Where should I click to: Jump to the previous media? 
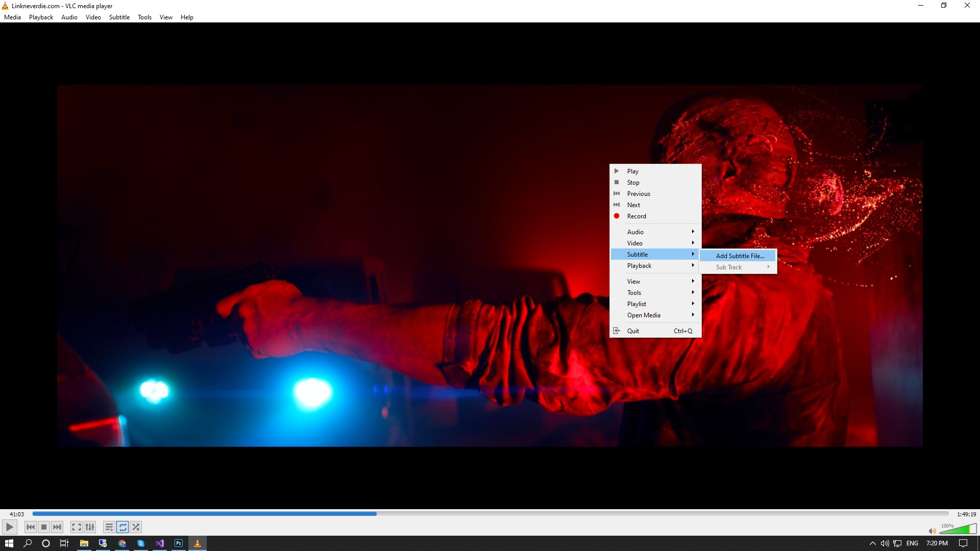[30, 527]
